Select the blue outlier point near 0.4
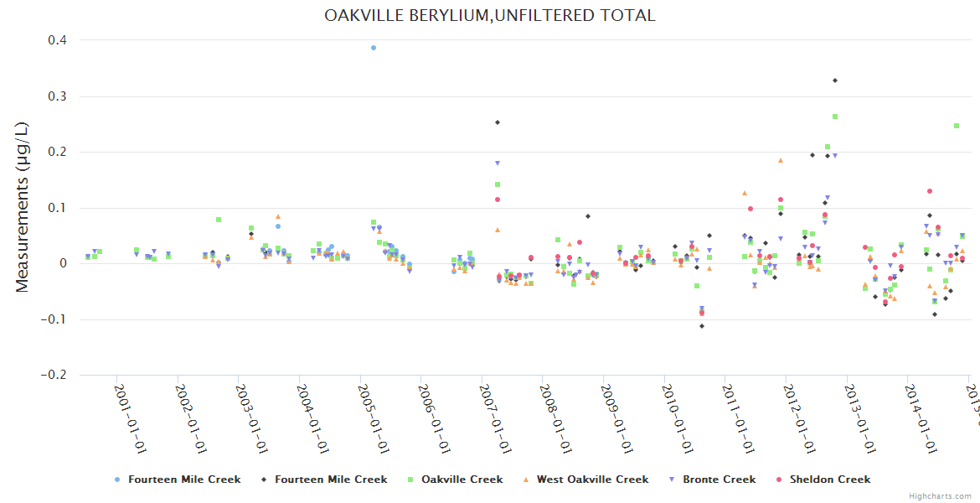This screenshot has width=980, height=503. 374,48
